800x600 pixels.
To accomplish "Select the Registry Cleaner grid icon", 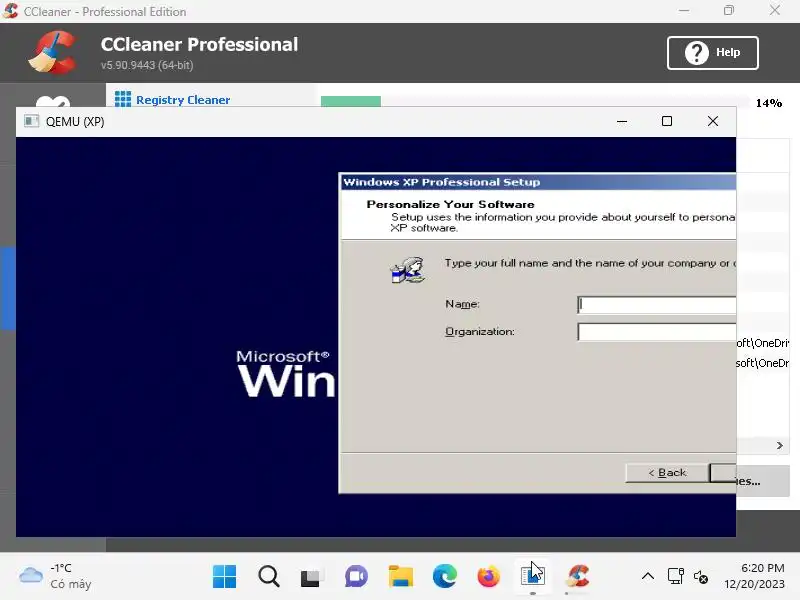I will (x=122, y=99).
